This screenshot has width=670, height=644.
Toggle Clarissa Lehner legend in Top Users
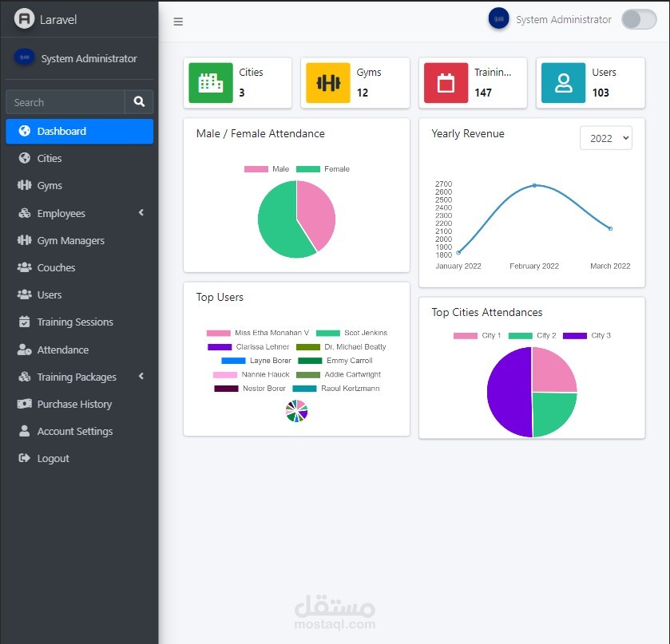pyautogui.click(x=248, y=347)
